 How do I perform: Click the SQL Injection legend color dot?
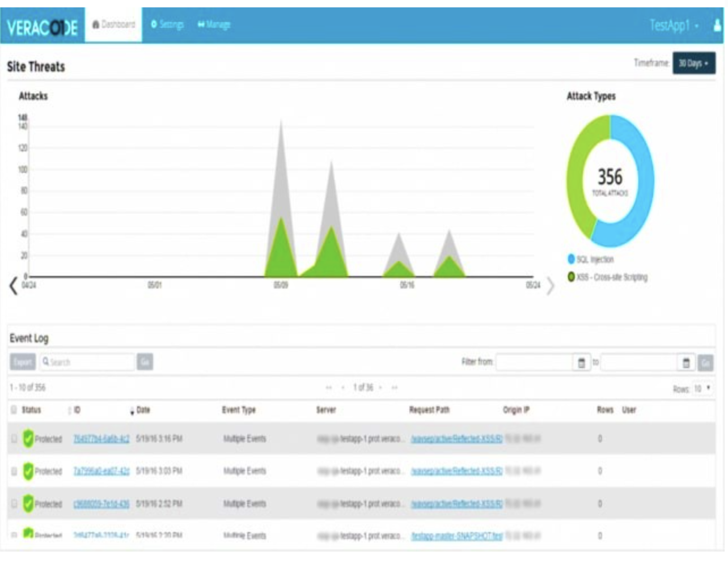click(x=571, y=259)
